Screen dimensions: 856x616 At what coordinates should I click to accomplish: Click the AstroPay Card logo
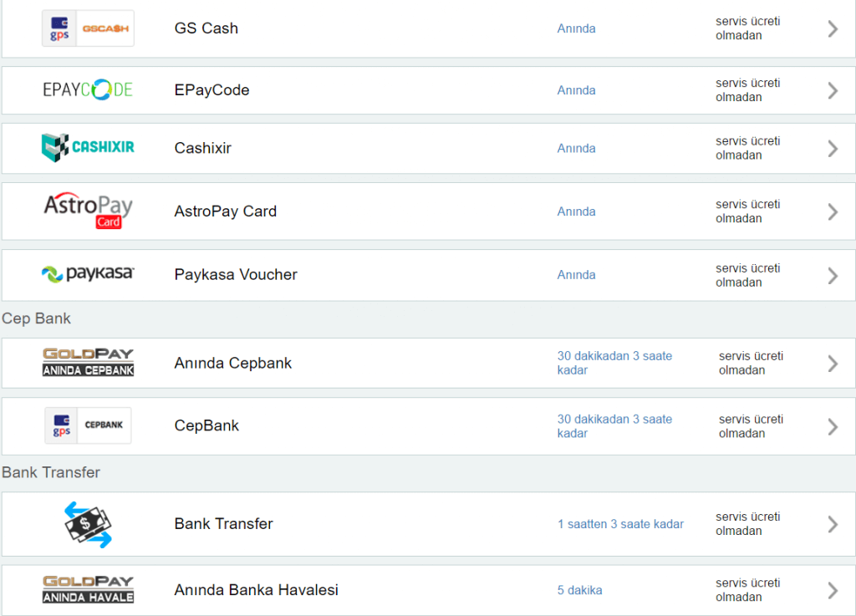88,211
